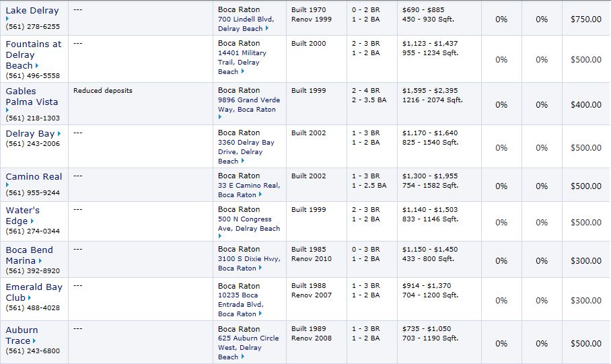Open the Boca Bend Marina listing

pos(29,255)
